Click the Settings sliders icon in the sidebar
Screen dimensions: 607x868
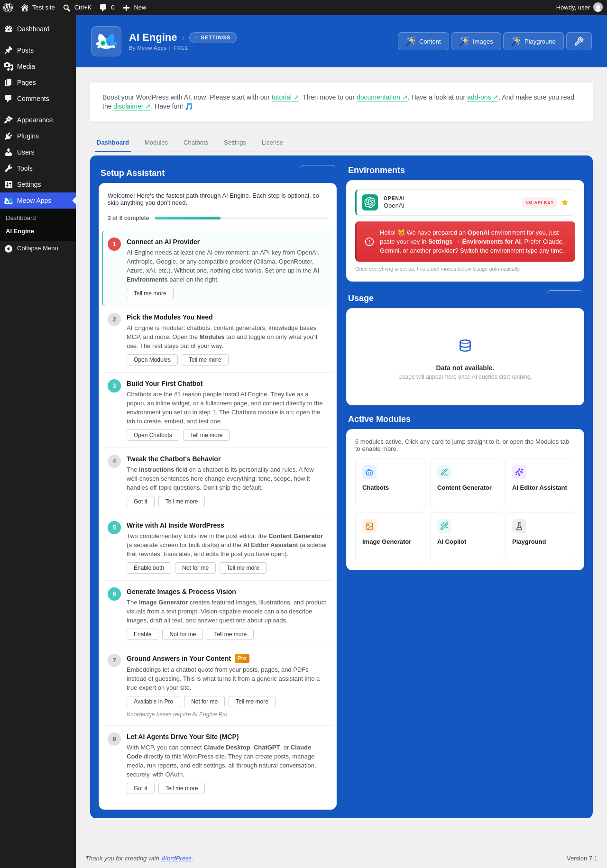(x=9, y=184)
